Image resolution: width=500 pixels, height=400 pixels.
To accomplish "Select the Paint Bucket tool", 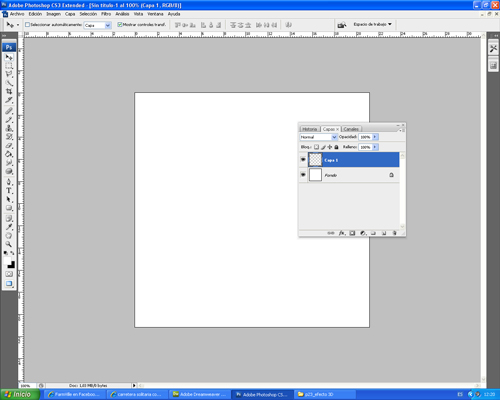I will pyautogui.click(x=9, y=154).
